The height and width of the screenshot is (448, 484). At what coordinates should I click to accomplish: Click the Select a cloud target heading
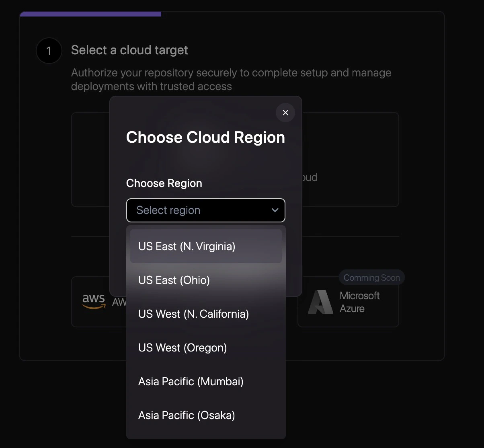(x=129, y=50)
